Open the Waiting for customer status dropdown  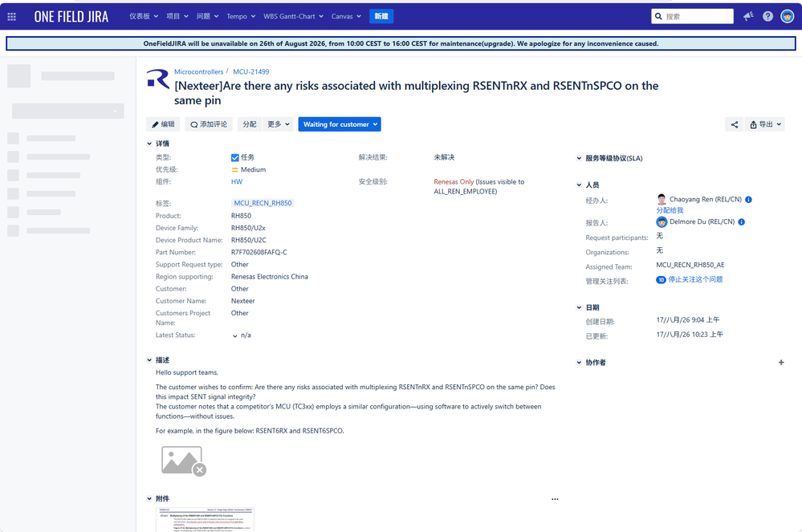340,124
